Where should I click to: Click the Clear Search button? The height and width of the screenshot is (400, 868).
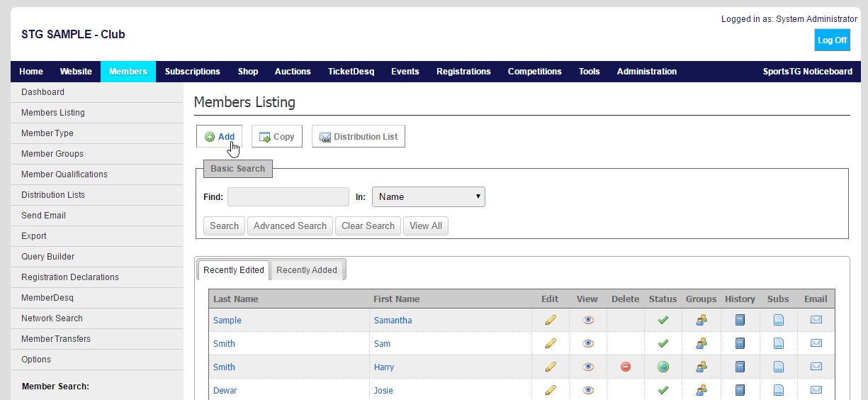pyautogui.click(x=368, y=226)
